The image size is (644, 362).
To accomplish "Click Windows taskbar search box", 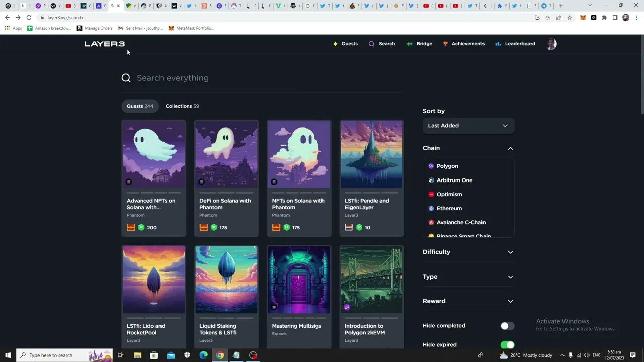I will [x=64, y=355].
